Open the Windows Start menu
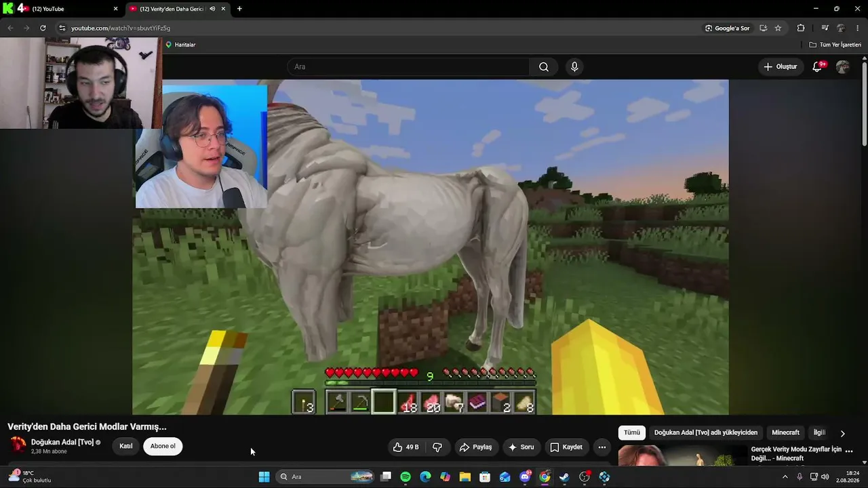This screenshot has height=488, width=868. pos(264,476)
